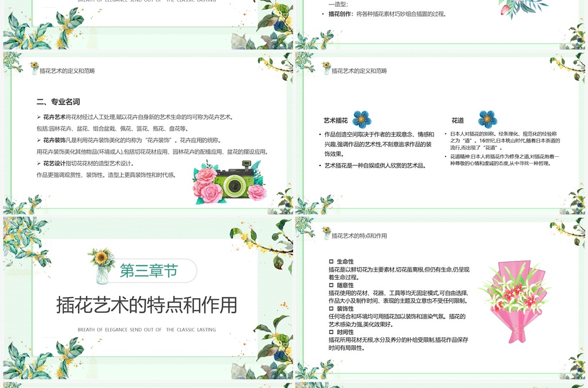Click the 艺术插花 heading

(336, 120)
